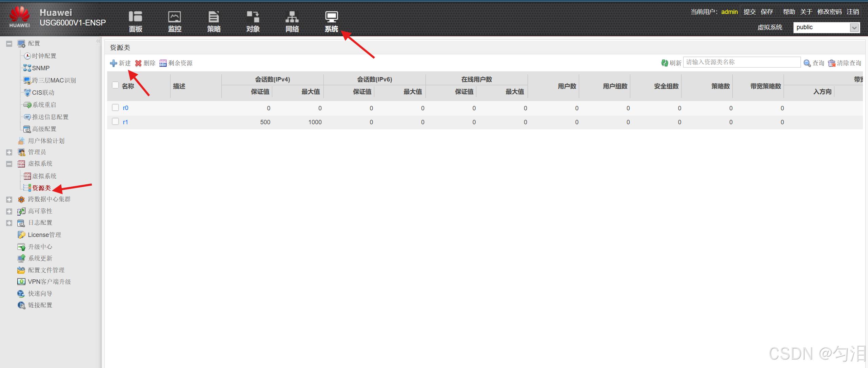Click 帮助 in top bar

pyautogui.click(x=789, y=12)
